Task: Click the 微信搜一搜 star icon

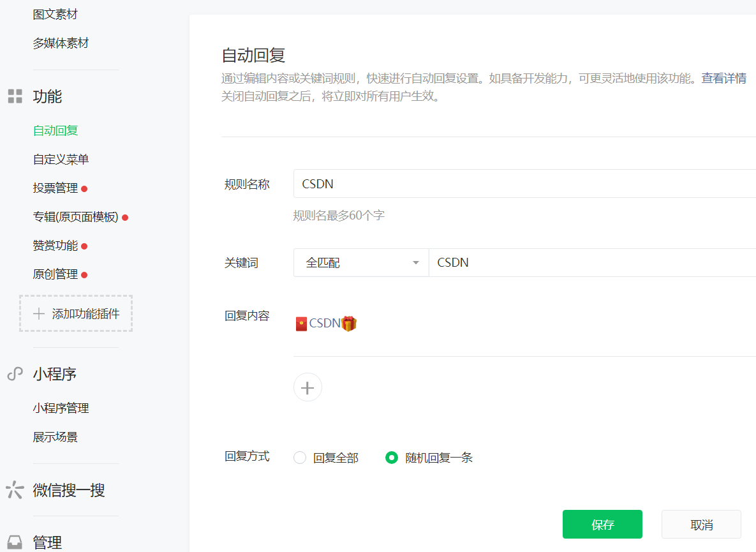Action: [15, 490]
